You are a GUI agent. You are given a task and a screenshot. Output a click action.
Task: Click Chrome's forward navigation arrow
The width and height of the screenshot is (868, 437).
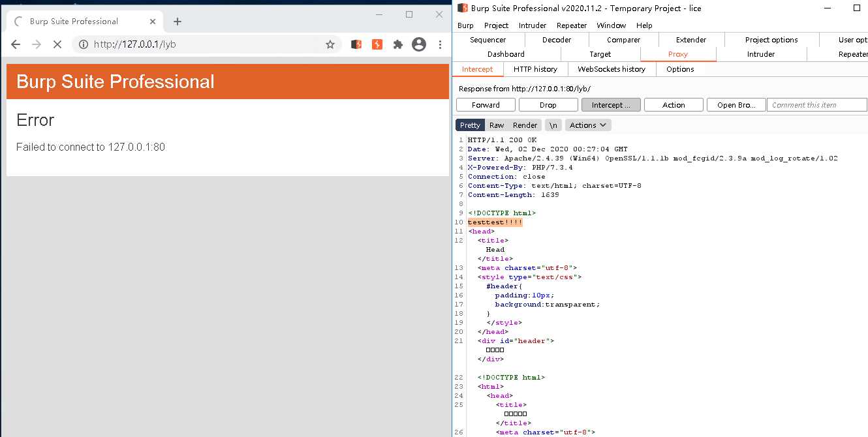[37, 44]
